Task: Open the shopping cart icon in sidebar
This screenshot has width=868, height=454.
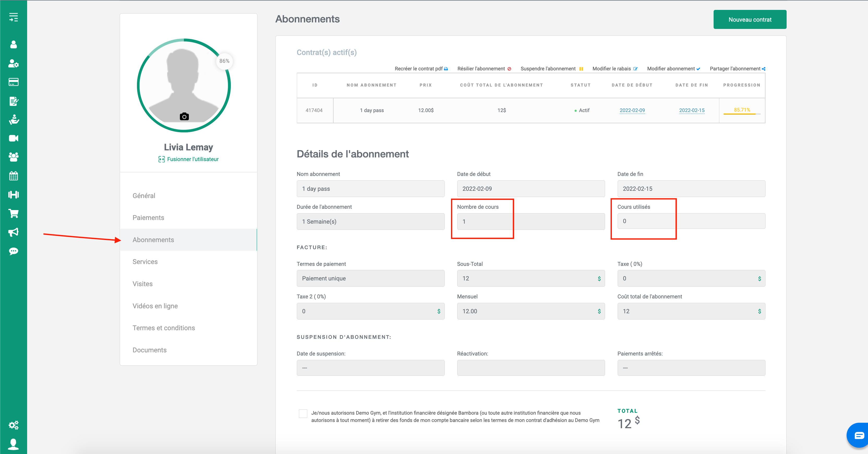Action: (14, 213)
